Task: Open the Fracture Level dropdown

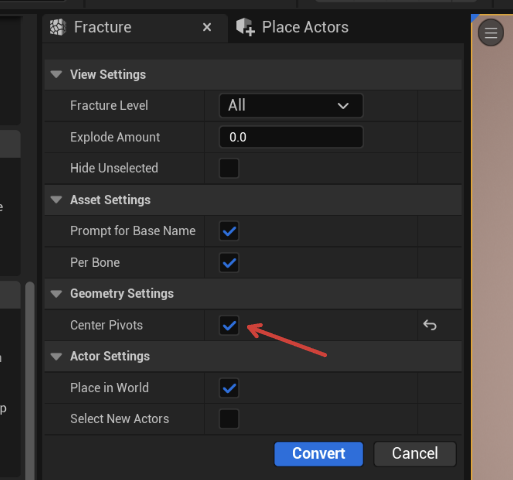Action: tap(291, 106)
